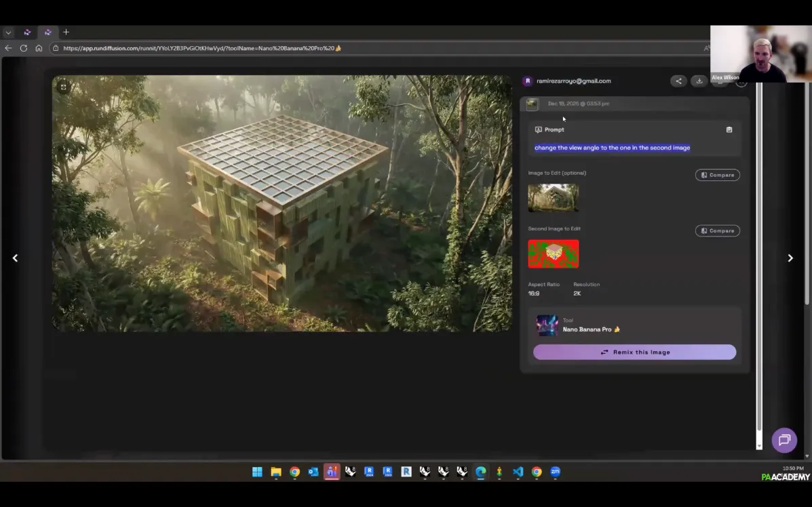Image resolution: width=812 pixels, height=507 pixels.
Task: Open the tab list dropdown
Action: [x=8, y=32]
